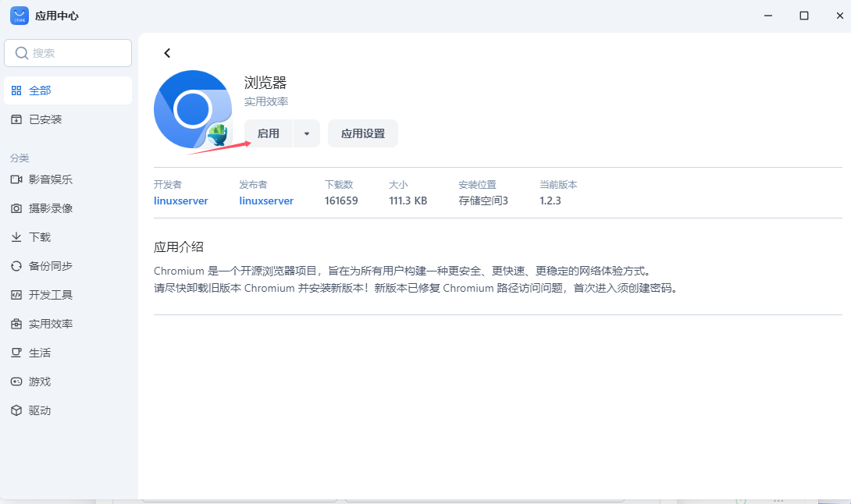Minimize the 应用中心 window
Viewport: 851px width, 504px height.
coord(768,16)
